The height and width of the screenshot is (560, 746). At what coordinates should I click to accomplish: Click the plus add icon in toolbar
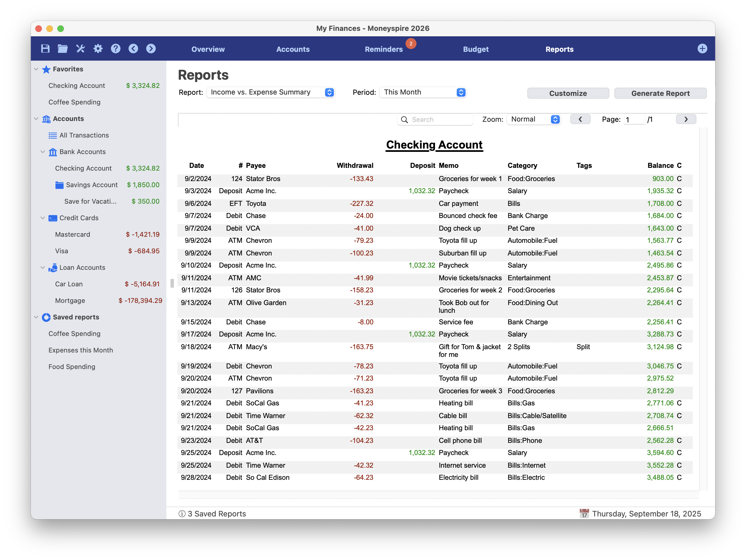pos(702,49)
